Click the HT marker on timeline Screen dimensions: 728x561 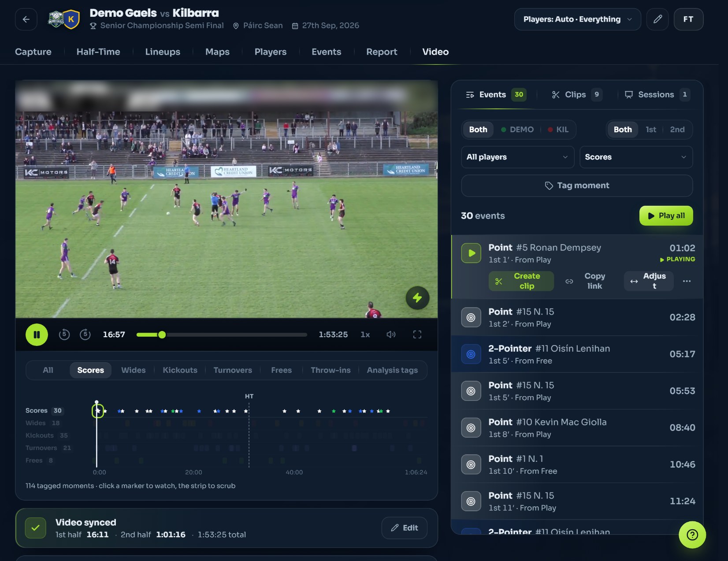[x=249, y=396]
